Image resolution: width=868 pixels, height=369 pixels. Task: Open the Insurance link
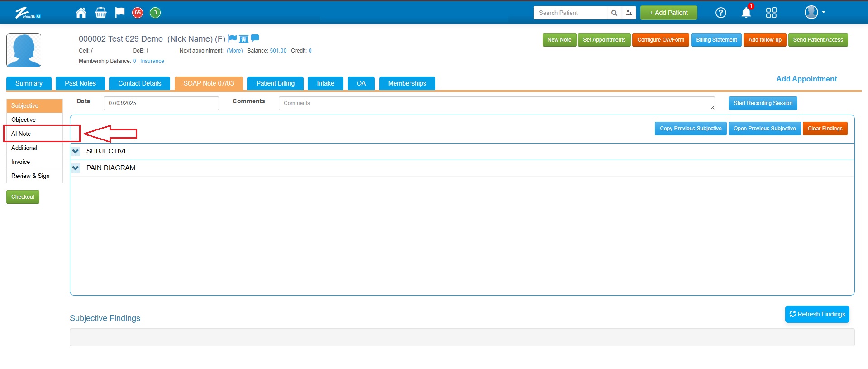click(152, 61)
